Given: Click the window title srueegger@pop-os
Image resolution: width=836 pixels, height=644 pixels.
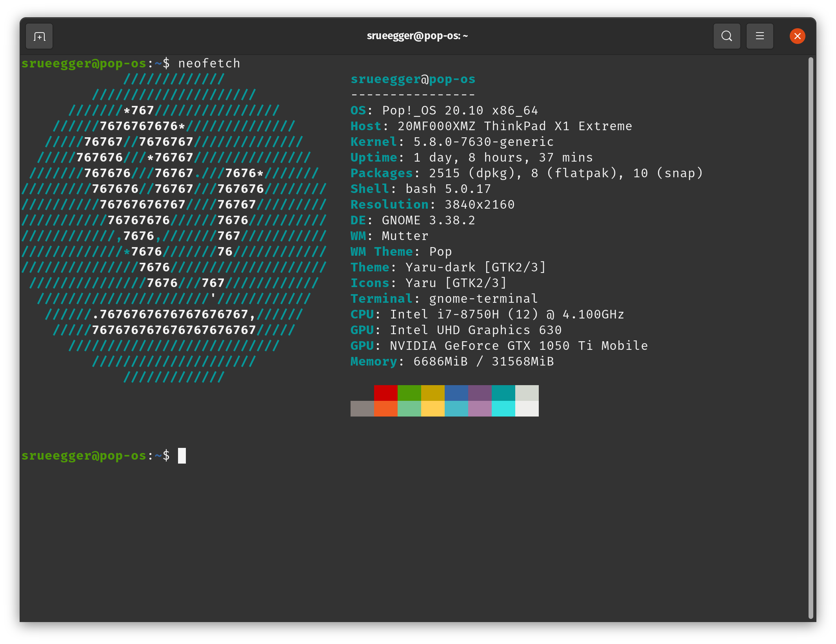Looking at the screenshot, I should point(417,36).
